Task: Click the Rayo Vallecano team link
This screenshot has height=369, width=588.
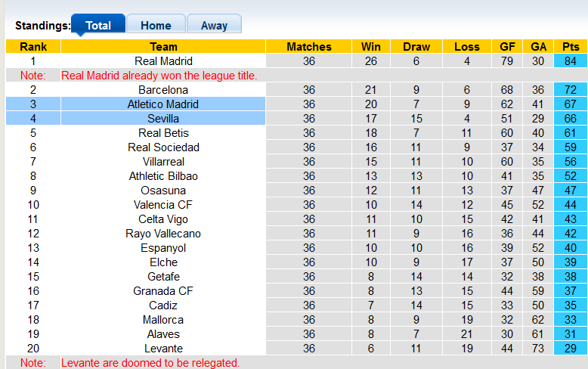Action: click(163, 234)
